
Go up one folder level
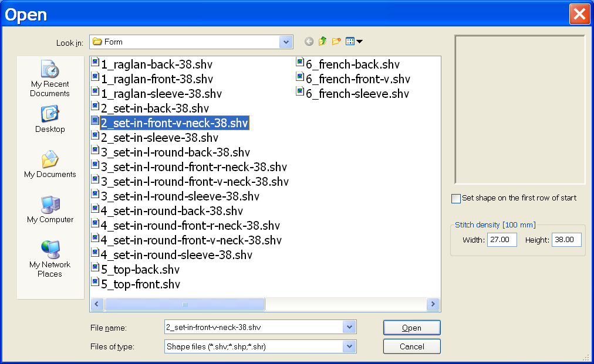click(x=323, y=42)
